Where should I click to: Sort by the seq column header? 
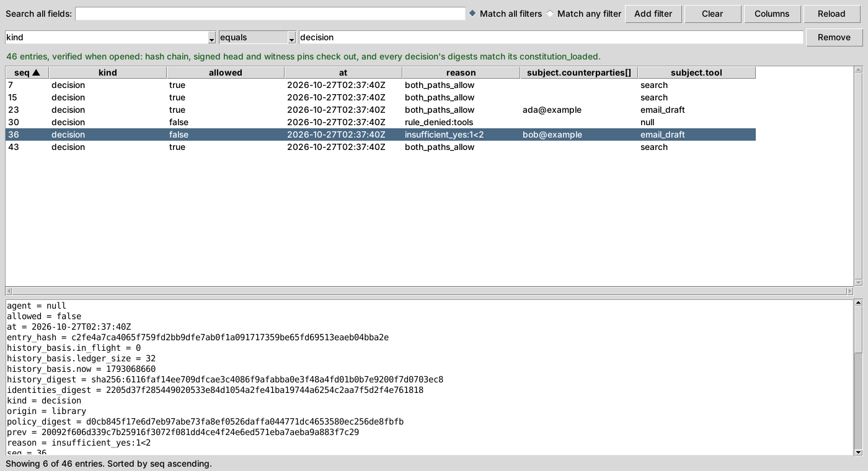pyautogui.click(x=27, y=73)
